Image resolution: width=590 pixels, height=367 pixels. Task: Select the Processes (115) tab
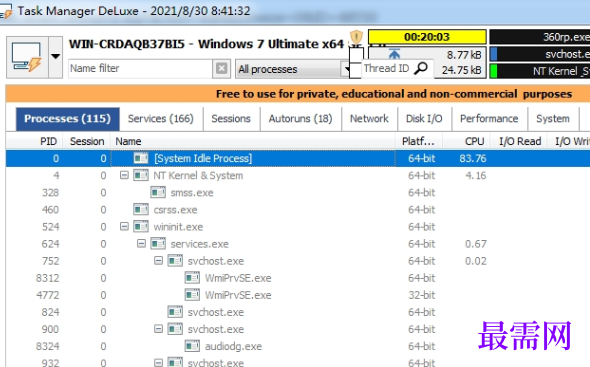click(68, 119)
